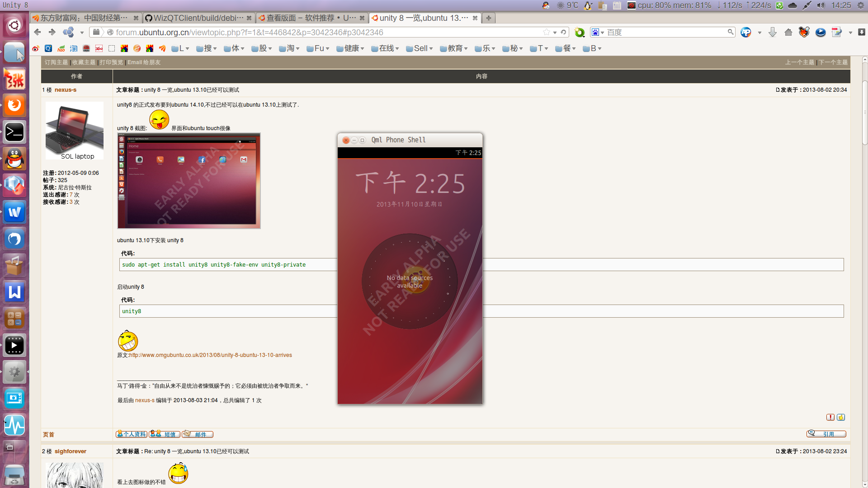Open the Ubuntu dash home launcher
868x488 pixels.
click(14, 25)
